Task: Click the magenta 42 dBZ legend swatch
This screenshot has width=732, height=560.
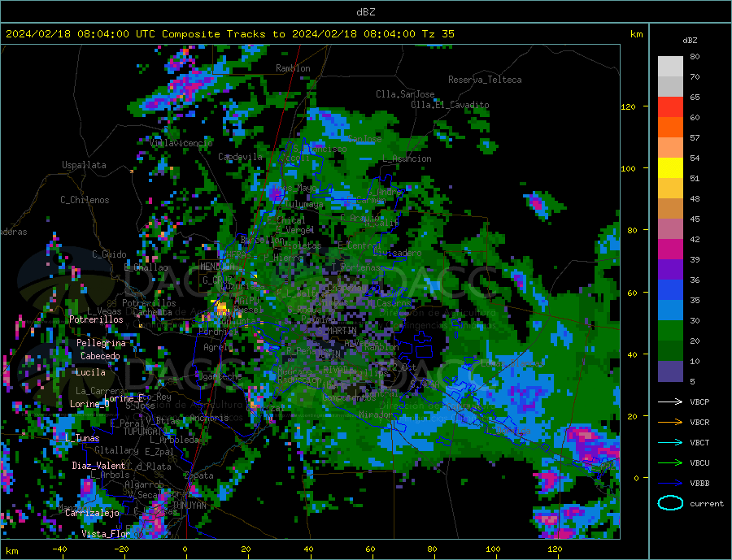Action: tap(670, 250)
